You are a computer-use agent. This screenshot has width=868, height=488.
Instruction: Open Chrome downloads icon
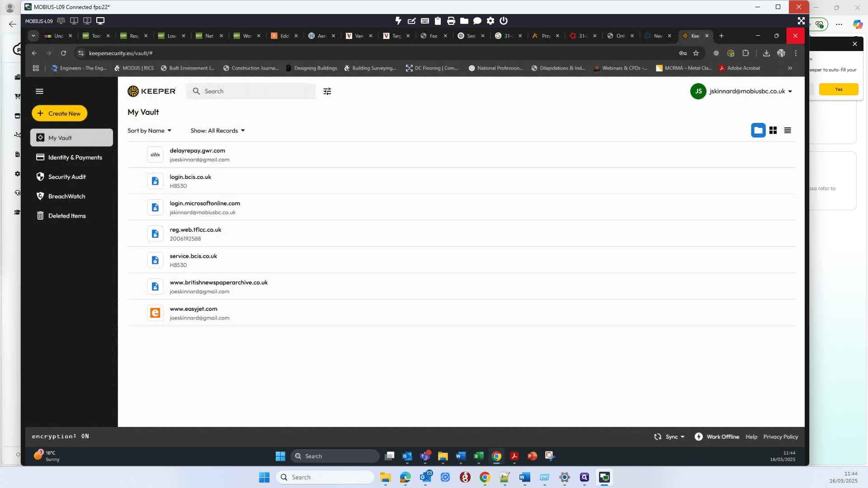click(x=766, y=53)
